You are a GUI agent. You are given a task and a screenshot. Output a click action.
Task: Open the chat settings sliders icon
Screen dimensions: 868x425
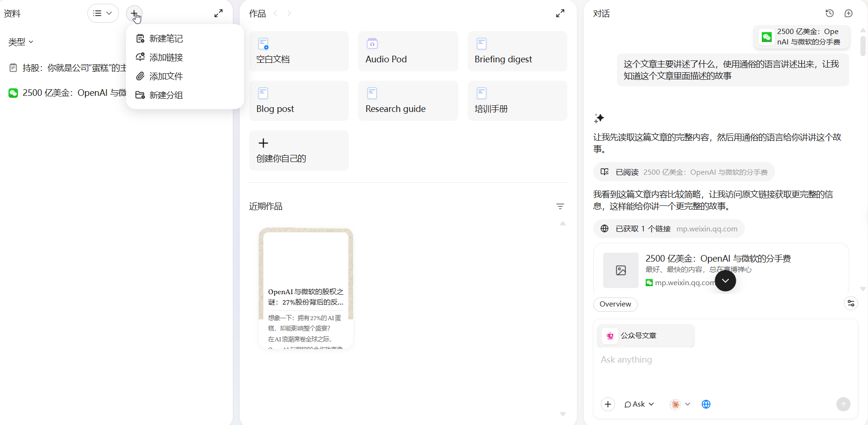click(851, 303)
